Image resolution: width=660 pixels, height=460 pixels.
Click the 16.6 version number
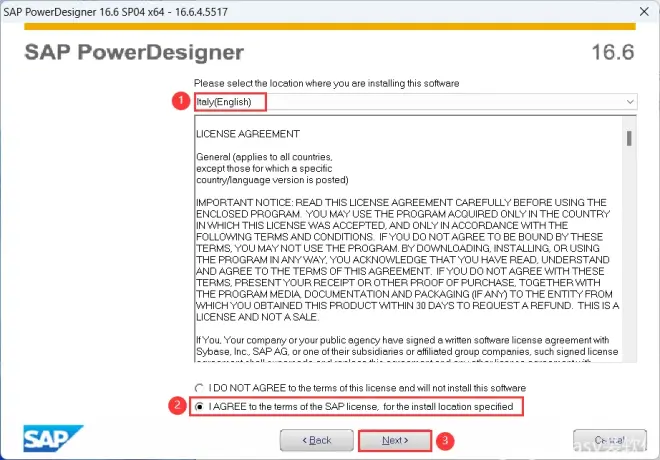613,53
